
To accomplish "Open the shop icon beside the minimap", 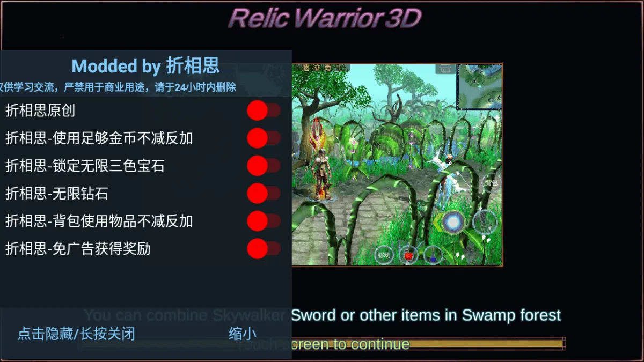I will coord(445,69).
